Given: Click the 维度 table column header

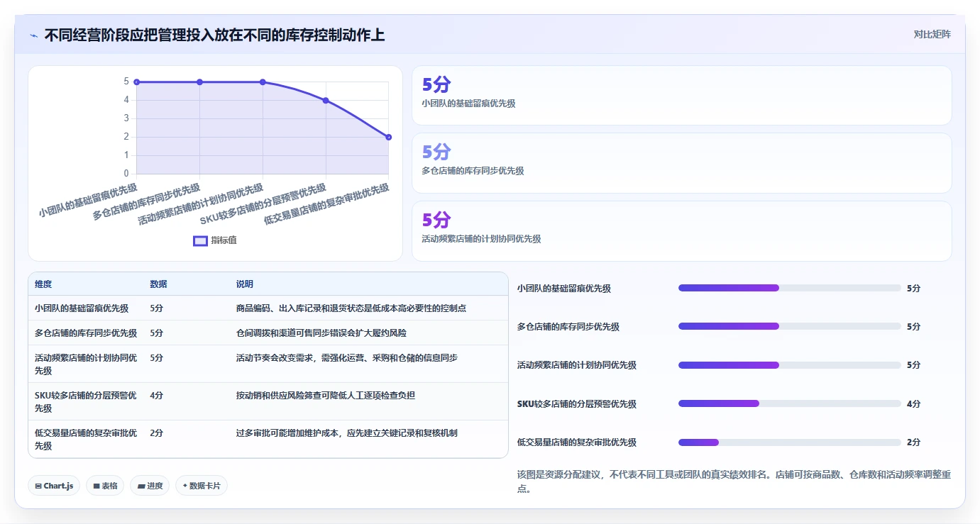Looking at the screenshot, I should tap(43, 284).
